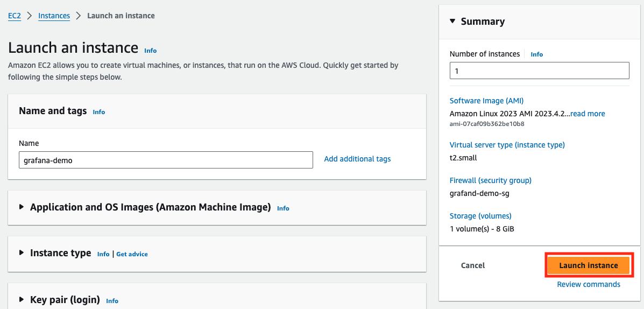Open the Storage (volumes) link
This screenshot has height=309, width=644.
coord(480,216)
